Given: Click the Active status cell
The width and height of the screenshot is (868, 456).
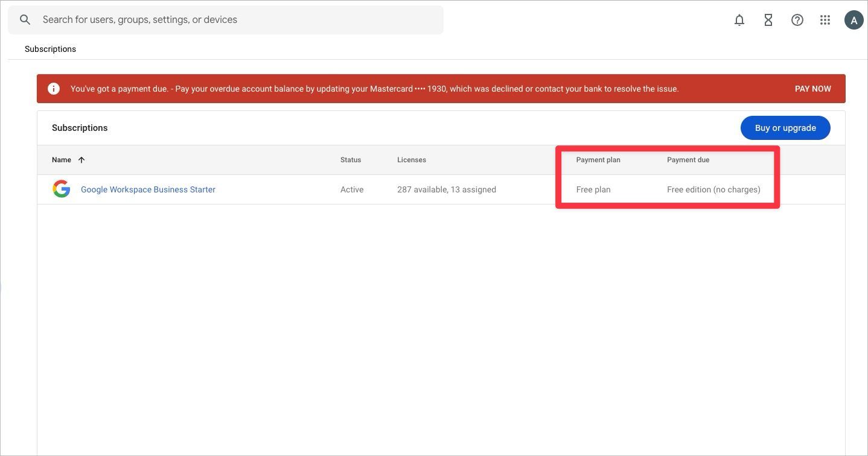Looking at the screenshot, I should pos(352,189).
